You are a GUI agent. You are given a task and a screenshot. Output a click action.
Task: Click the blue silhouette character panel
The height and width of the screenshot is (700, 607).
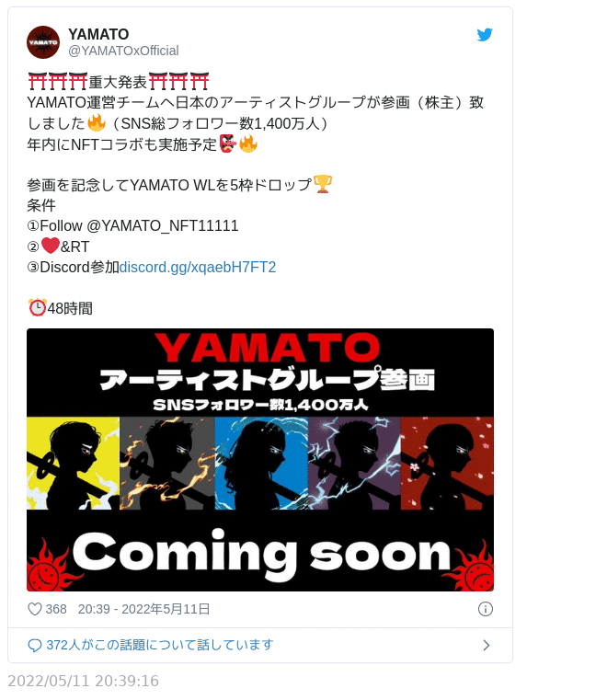(x=261, y=463)
